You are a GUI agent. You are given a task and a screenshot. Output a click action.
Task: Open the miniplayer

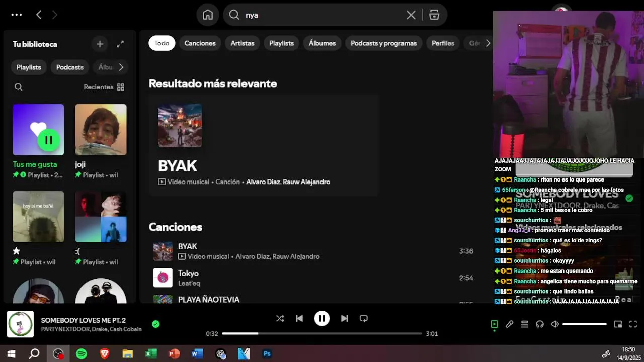[x=618, y=324]
